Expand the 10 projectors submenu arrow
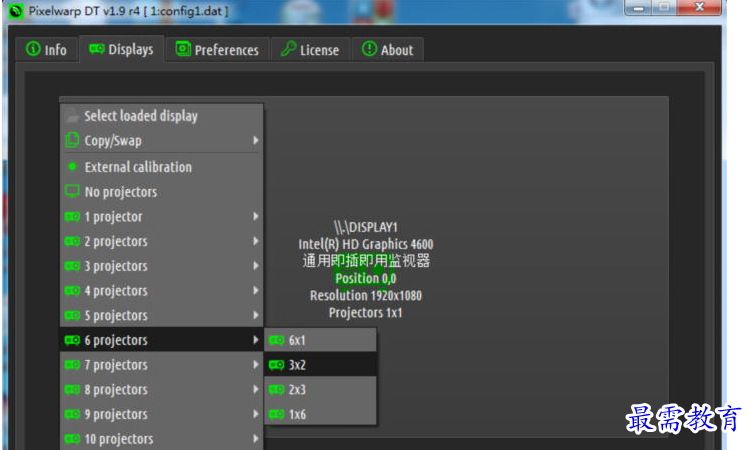The height and width of the screenshot is (450, 750). click(x=255, y=439)
